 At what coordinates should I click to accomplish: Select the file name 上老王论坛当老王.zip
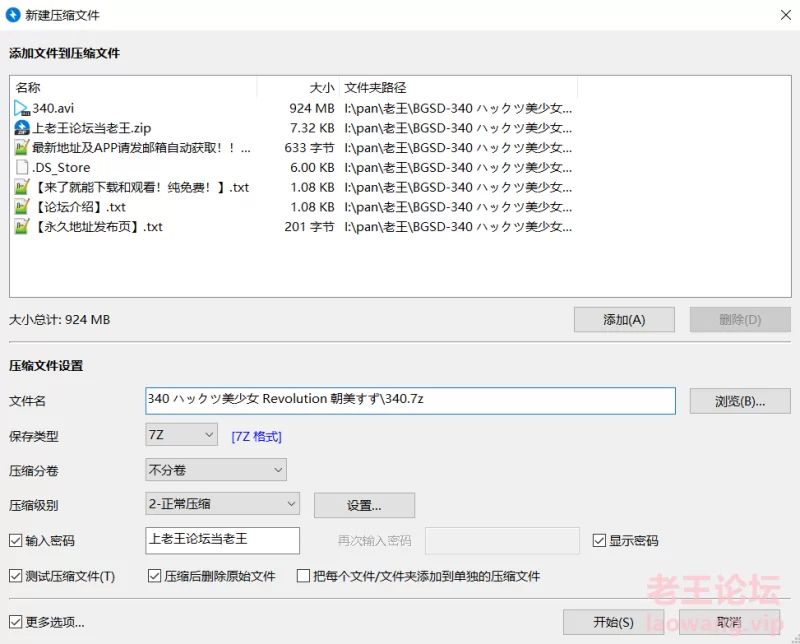pyautogui.click(x=92, y=128)
